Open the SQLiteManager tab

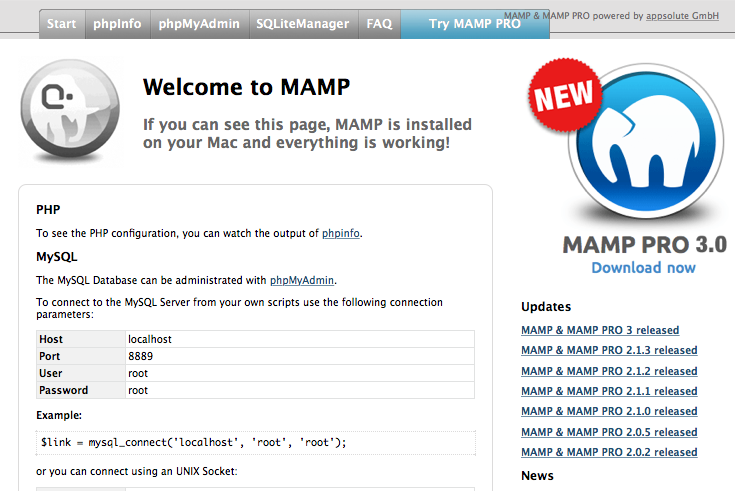tap(303, 24)
